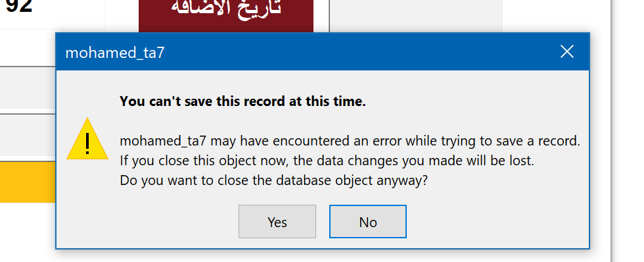
Task: Click the "If you close this object now" line
Action: coord(327,161)
